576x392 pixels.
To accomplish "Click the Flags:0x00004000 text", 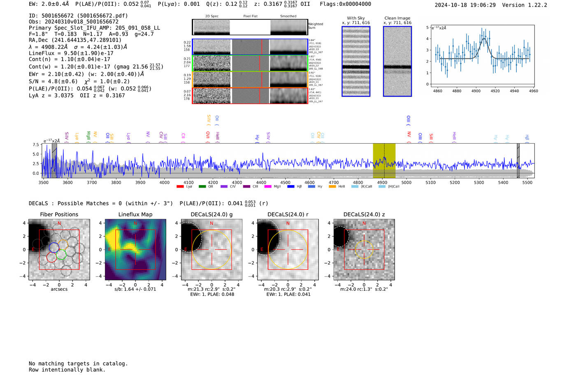I will [x=346, y=4].
